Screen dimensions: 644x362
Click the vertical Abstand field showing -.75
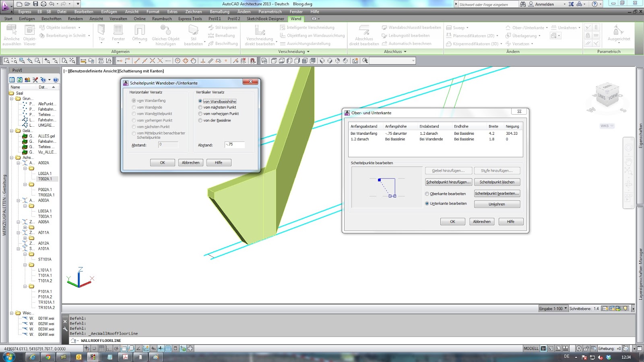pyautogui.click(x=235, y=144)
